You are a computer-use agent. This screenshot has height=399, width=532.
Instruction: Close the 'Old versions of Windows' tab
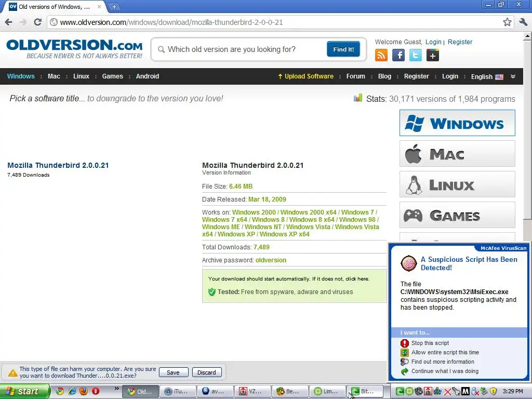[x=99, y=6]
